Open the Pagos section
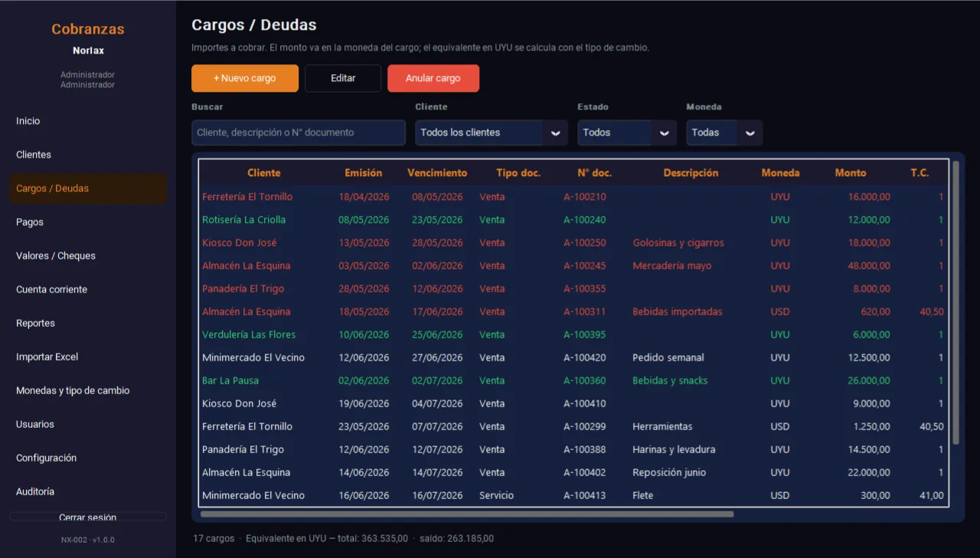 88,222
